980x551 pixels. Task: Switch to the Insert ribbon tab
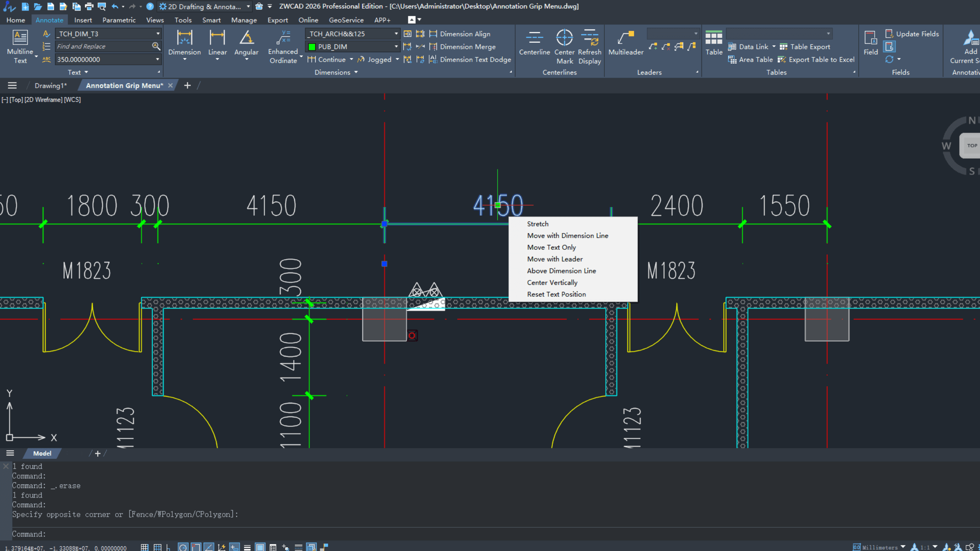point(83,20)
